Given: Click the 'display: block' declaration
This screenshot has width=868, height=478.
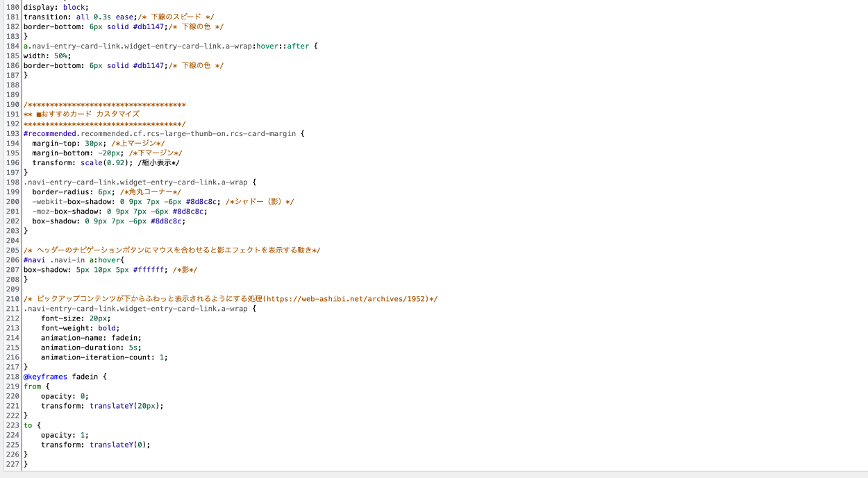Looking at the screenshot, I should (56, 7).
